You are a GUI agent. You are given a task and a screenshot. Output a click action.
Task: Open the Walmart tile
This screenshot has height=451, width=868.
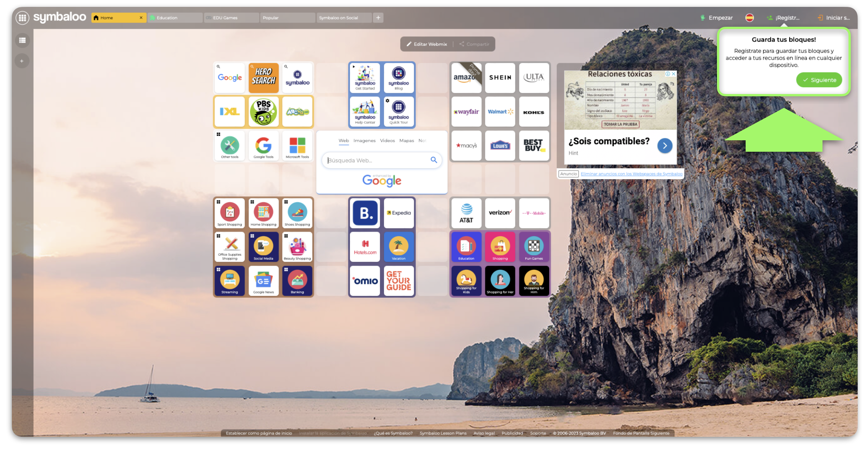pos(500,112)
